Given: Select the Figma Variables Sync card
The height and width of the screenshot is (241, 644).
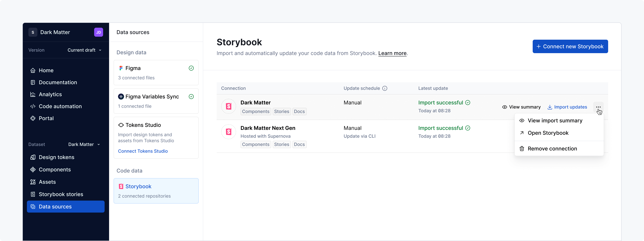Looking at the screenshot, I should click(156, 101).
